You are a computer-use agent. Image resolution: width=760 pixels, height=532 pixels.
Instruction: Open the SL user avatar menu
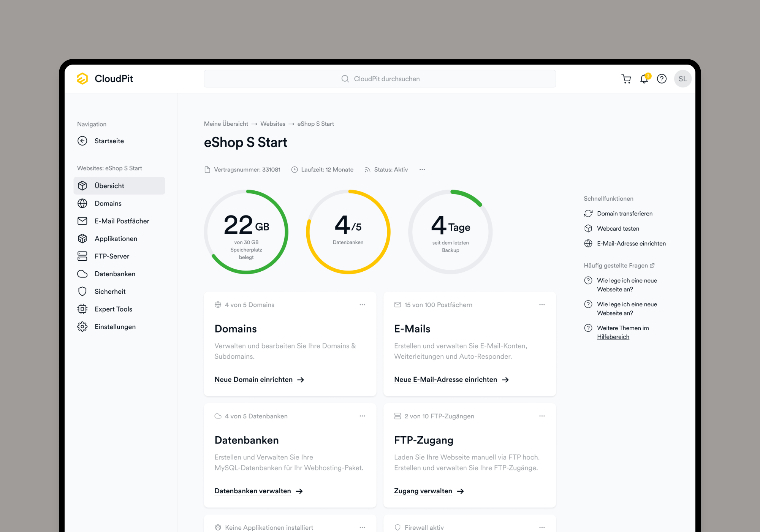682,79
